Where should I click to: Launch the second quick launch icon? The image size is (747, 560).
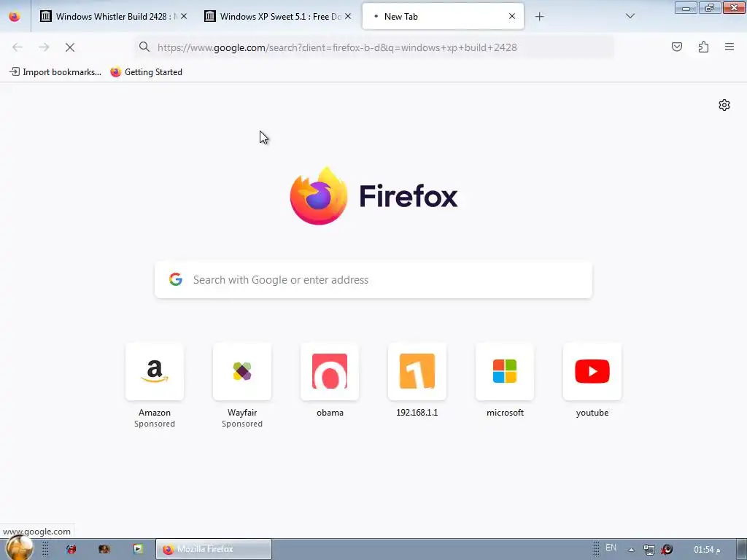coord(104,549)
